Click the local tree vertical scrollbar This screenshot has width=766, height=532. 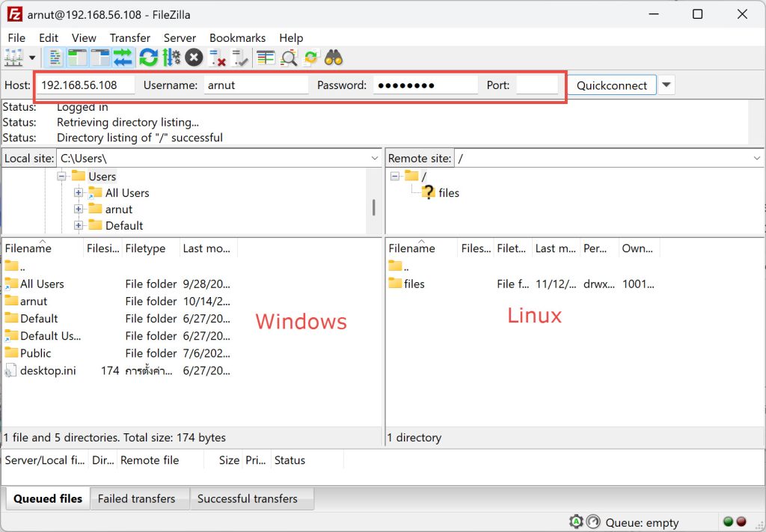coord(374,207)
